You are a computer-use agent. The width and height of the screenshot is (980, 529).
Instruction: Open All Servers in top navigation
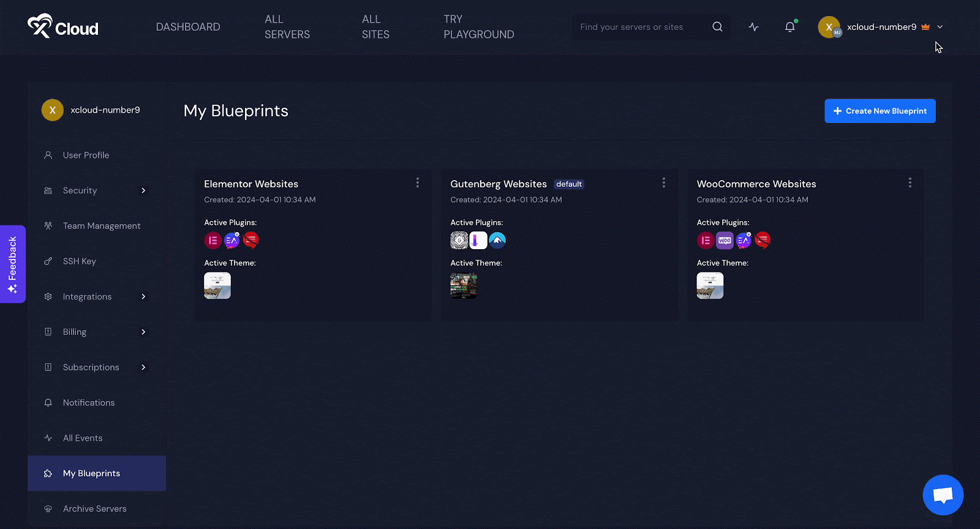point(287,27)
